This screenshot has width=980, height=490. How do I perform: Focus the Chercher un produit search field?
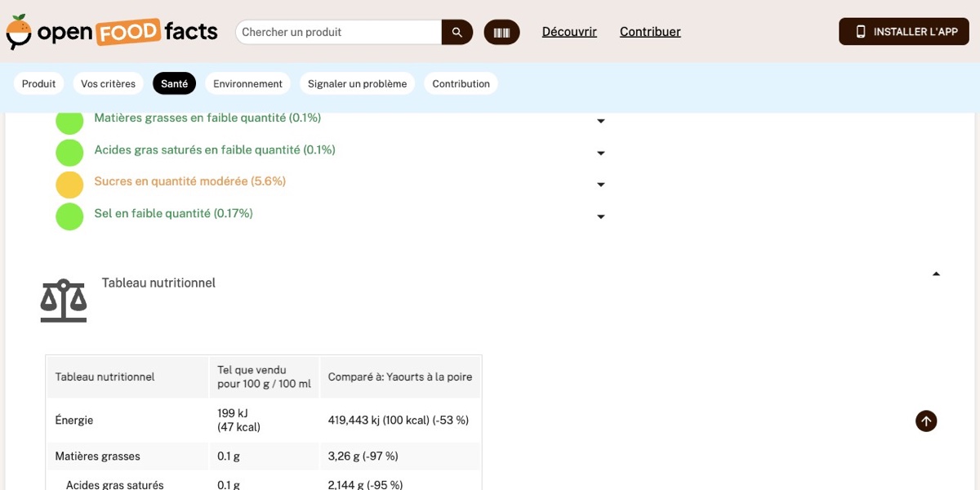pyautogui.click(x=339, y=32)
